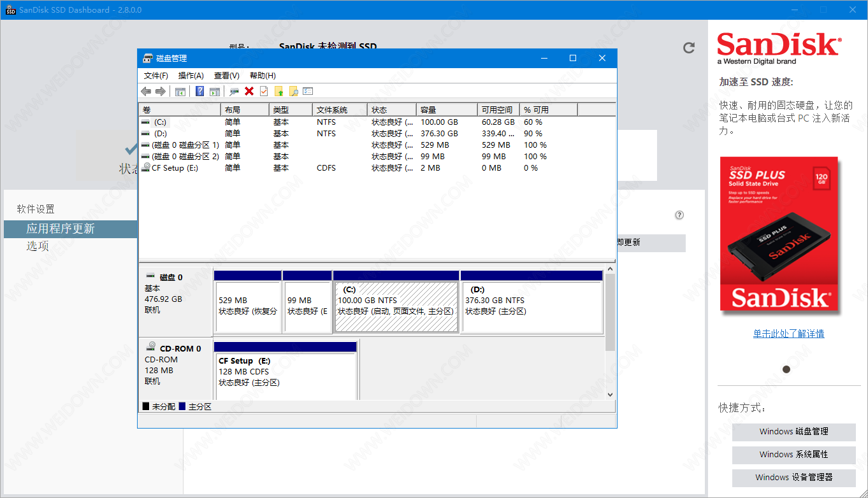Click the red X delete icon
Screen dimensions: 868x498
(x=249, y=91)
